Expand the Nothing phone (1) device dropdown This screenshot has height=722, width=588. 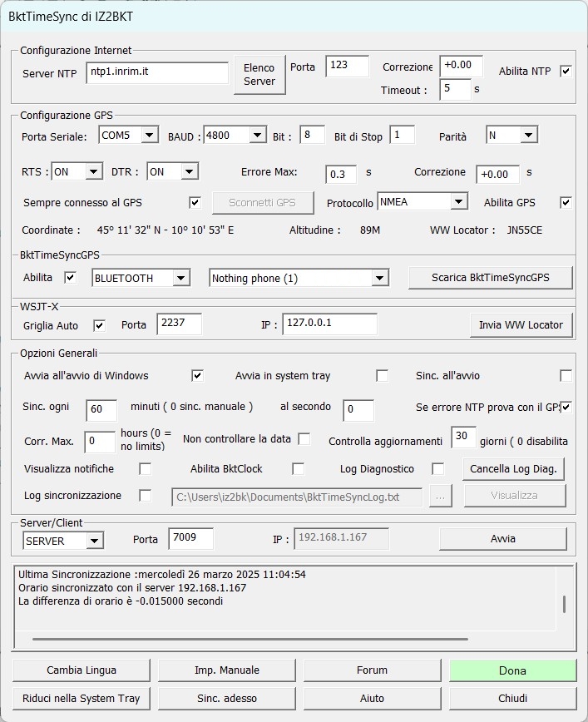click(x=299, y=278)
